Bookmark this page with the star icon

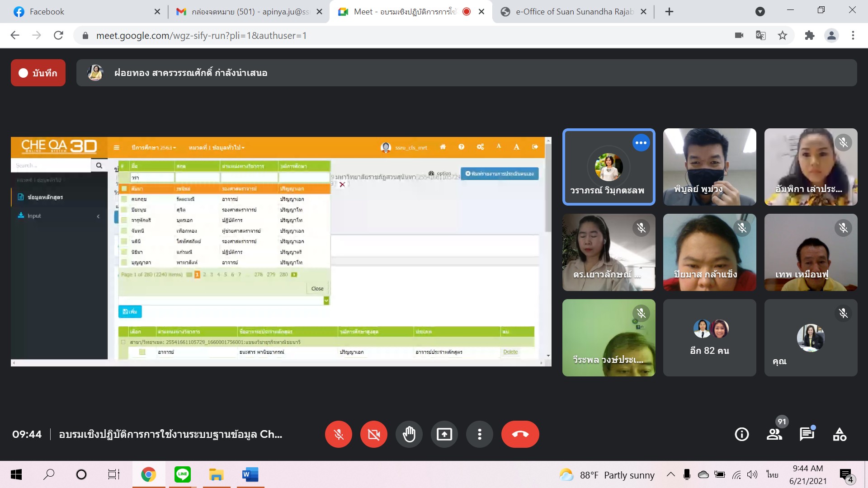click(783, 35)
